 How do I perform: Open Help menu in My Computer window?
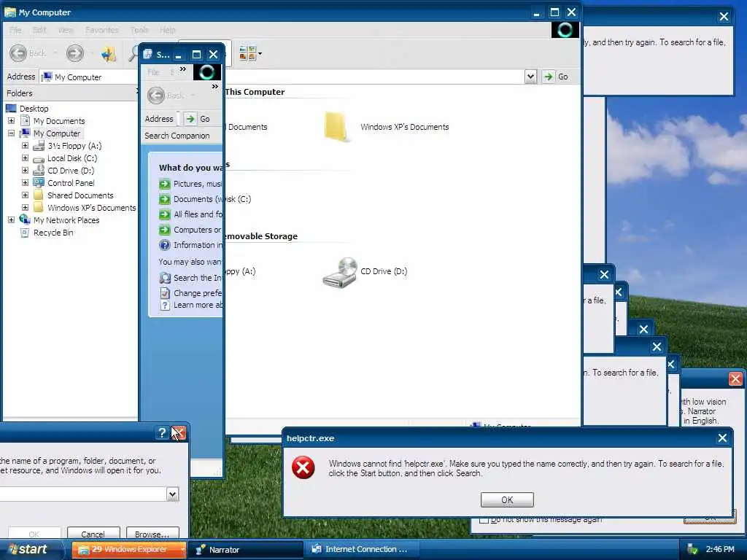pyautogui.click(x=167, y=30)
